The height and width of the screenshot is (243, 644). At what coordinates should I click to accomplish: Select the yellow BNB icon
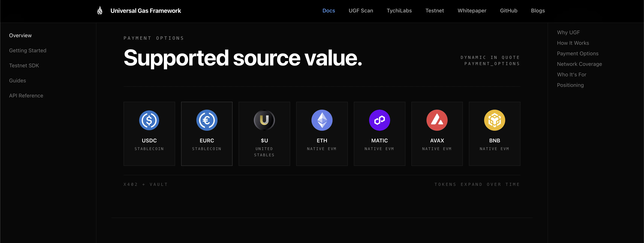coord(494,120)
